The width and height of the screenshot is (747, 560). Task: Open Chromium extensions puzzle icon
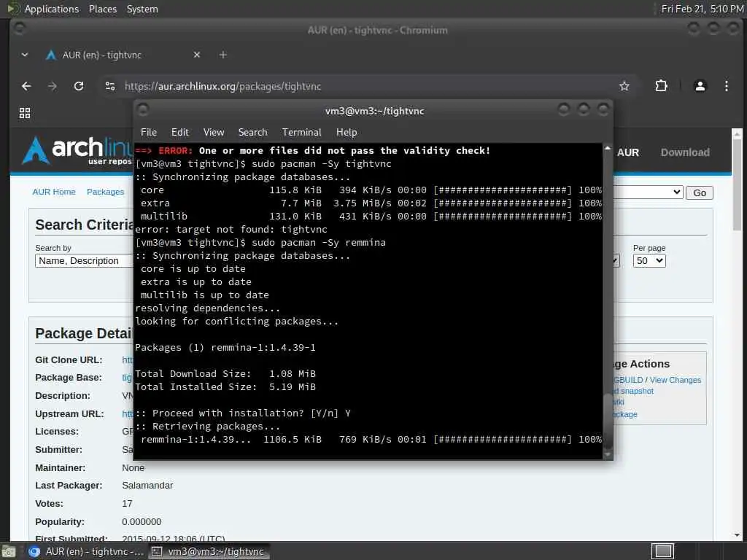click(661, 86)
